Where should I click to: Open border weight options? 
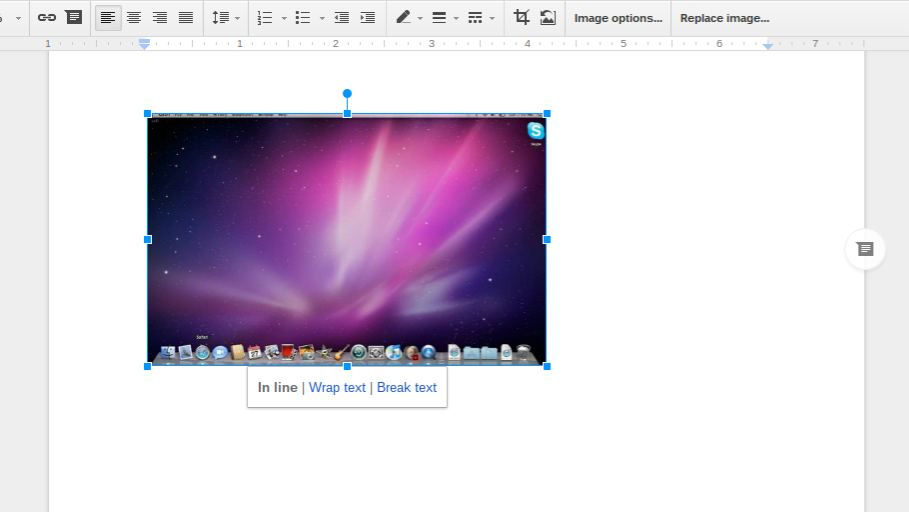pyautogui.click(x=439, y=18)
